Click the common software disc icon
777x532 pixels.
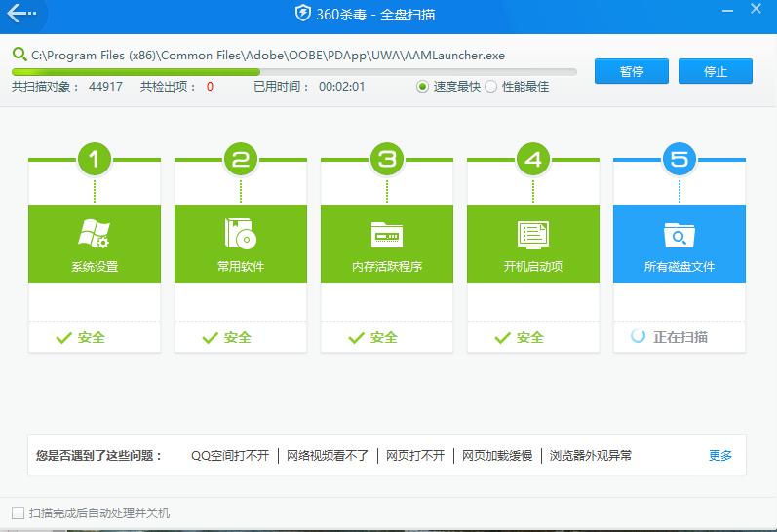click(241, 233)
